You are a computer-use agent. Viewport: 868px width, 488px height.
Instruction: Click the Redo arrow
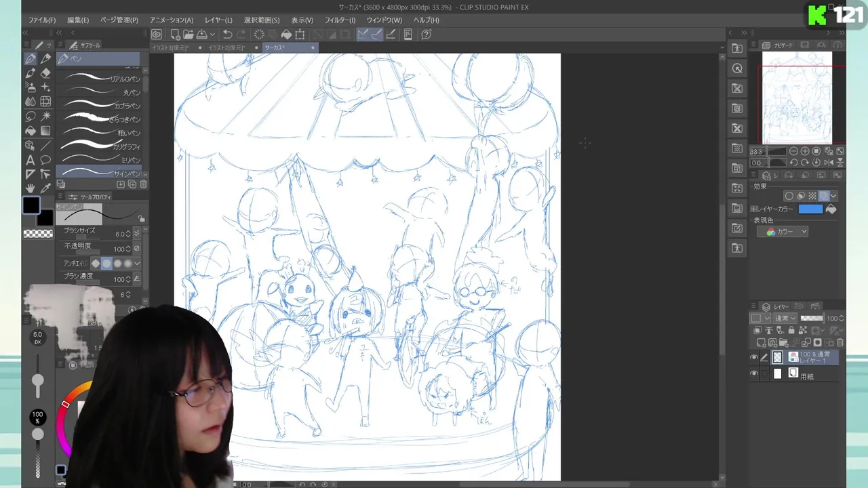click(x=241, y=35)
